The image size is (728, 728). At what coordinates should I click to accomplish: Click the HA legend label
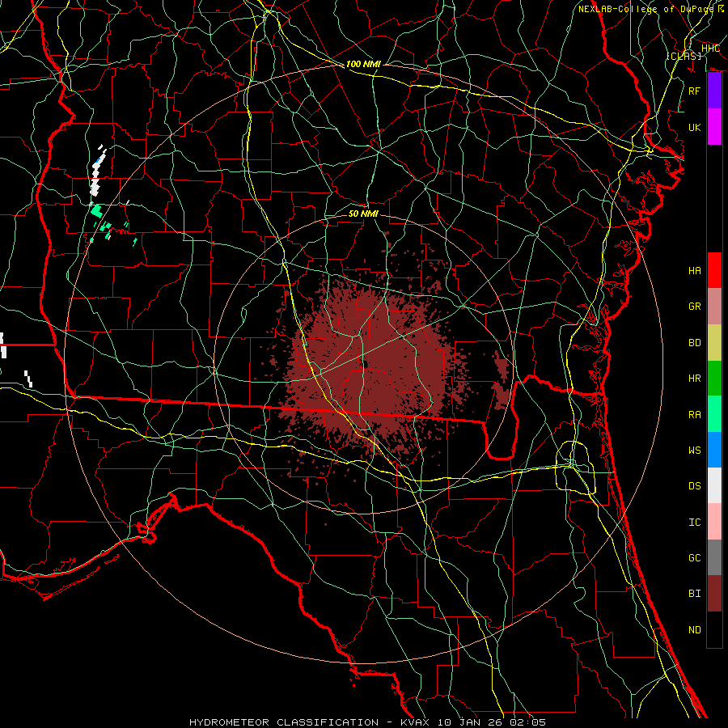695,271
